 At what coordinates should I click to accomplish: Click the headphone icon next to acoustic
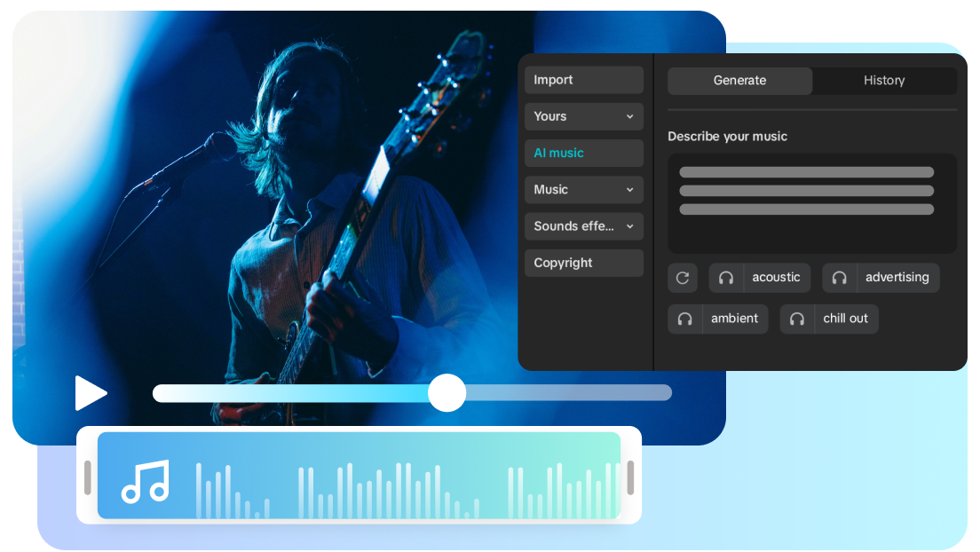click(x=725, y=278)
